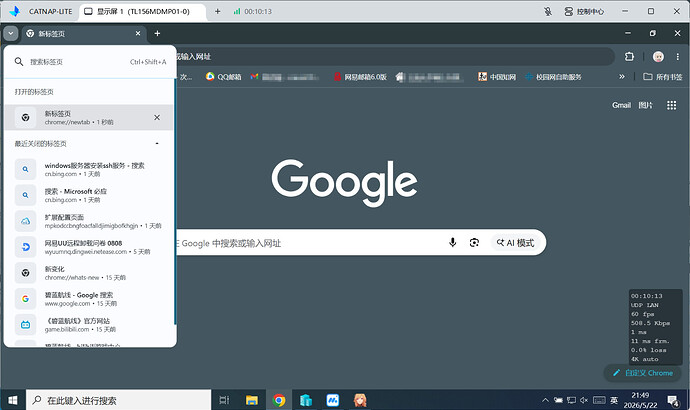This screenshot has height=410, width=690.
Task: Focus the 搜索标签页 search field
Action: point(90,62)
